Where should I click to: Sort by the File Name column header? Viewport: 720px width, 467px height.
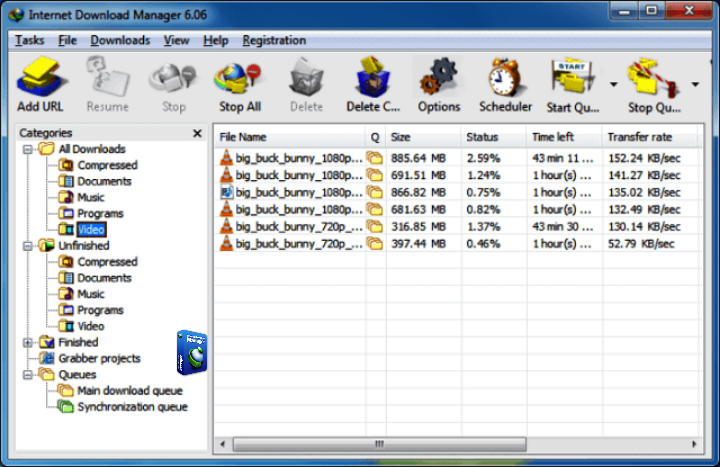click(290, 137)
